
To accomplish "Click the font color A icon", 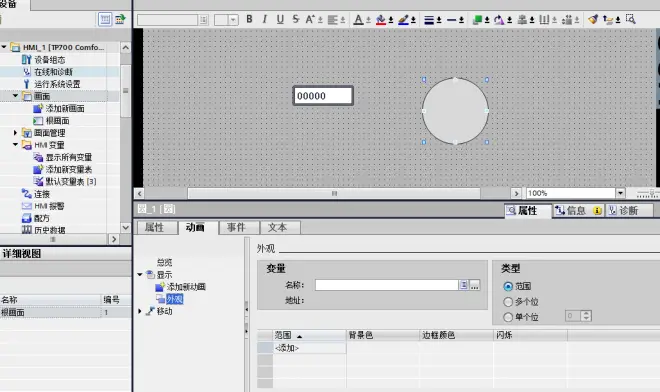I will point(358,20).
